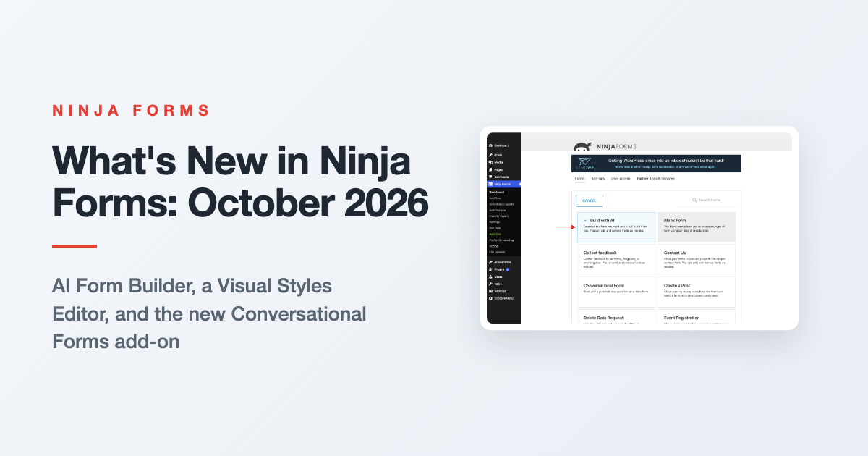
Task: Choose the Collect feedback template
Action: [616, 259]
